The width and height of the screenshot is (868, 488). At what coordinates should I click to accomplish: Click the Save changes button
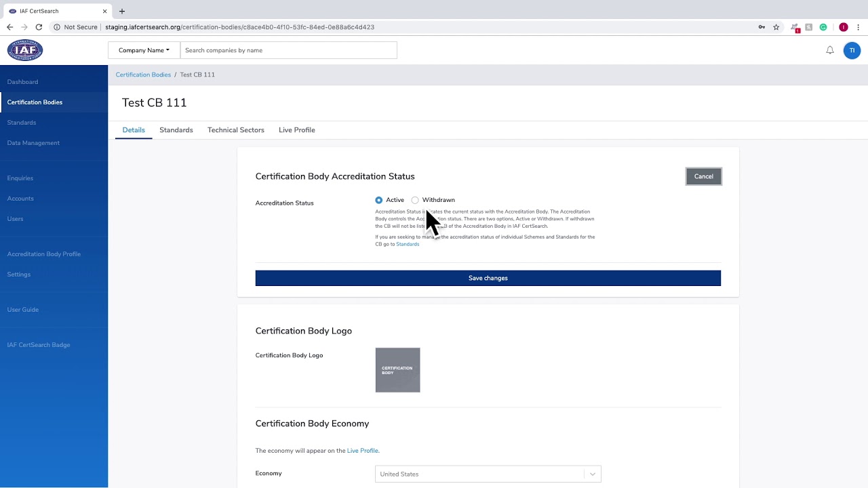(x=488, y=278)
